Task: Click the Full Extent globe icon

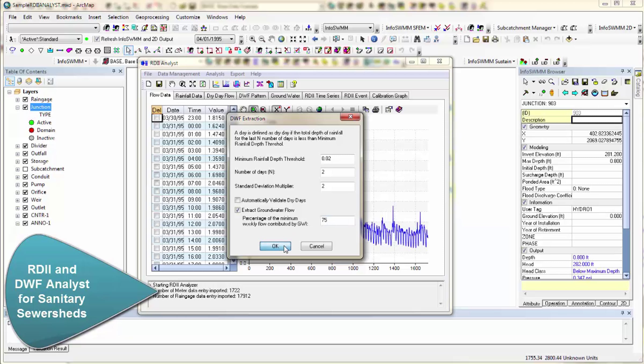Action: pyautogui.click(x=281, y=39)
